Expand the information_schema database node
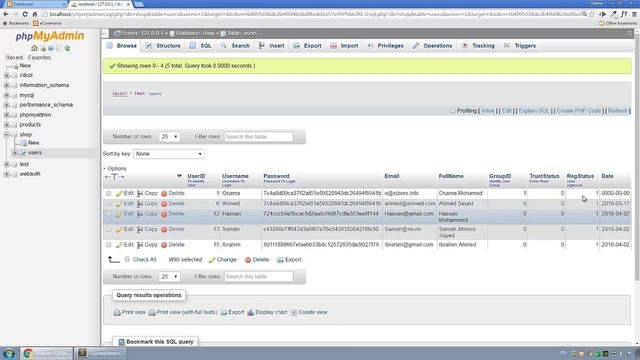640x360 pixels. [x=7, y=85]
